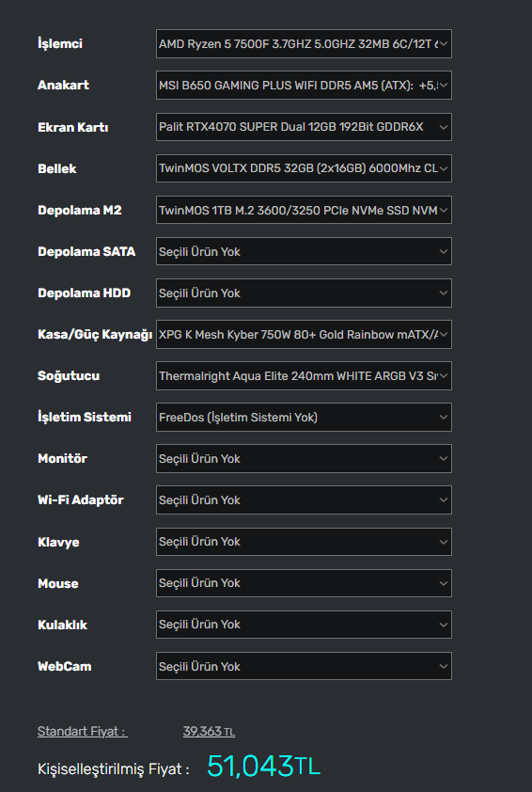Click the 51,043TL customized price

pyautogui.click(x=263, y=767)
